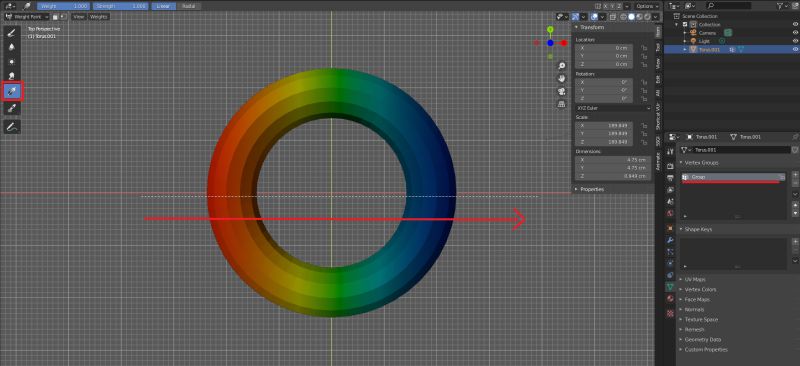Switch to the Edit sidebar tab
Screen dimensions: 800x366
click(658, 79)
